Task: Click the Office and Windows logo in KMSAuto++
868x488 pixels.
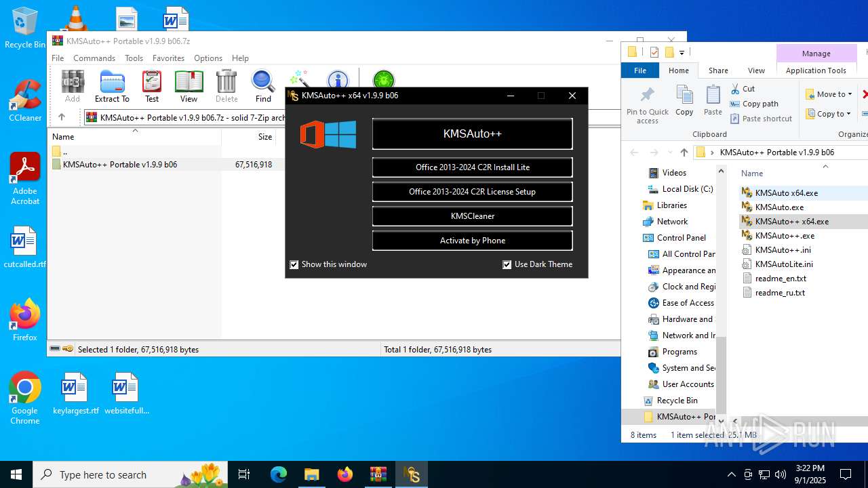Action: [x=328, y=134]
